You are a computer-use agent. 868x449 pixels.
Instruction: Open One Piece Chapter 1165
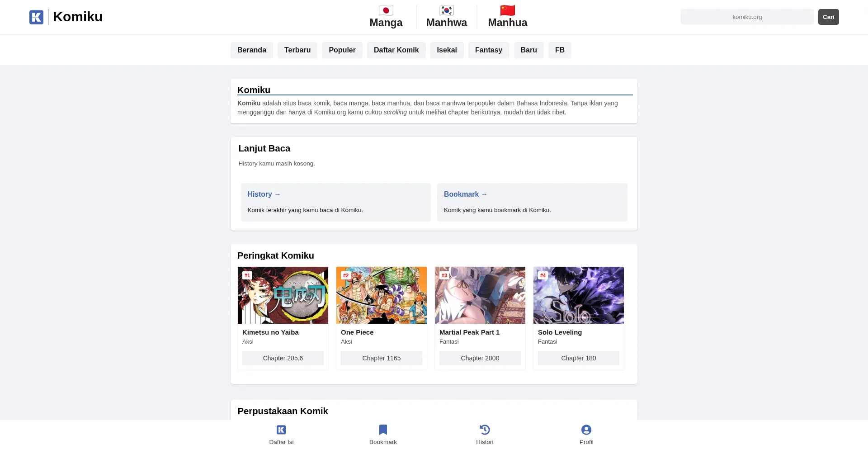(382, 358)
